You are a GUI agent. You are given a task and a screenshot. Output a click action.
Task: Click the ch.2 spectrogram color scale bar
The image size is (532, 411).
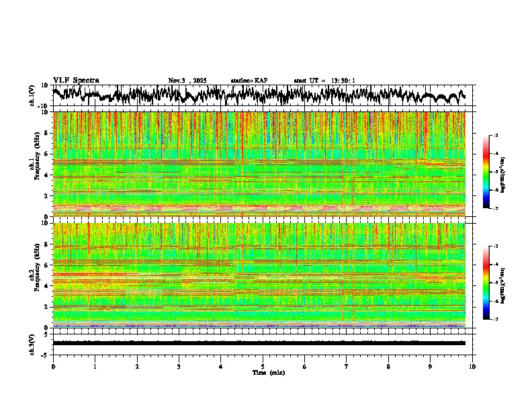[486, 283]
